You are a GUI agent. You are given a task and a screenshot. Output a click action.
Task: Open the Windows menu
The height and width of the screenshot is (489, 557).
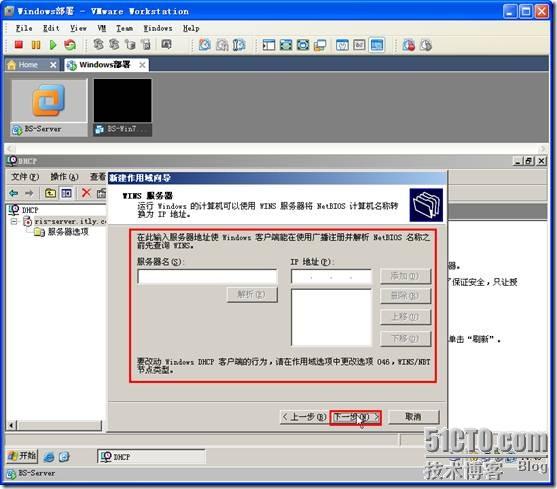point(158,28)
